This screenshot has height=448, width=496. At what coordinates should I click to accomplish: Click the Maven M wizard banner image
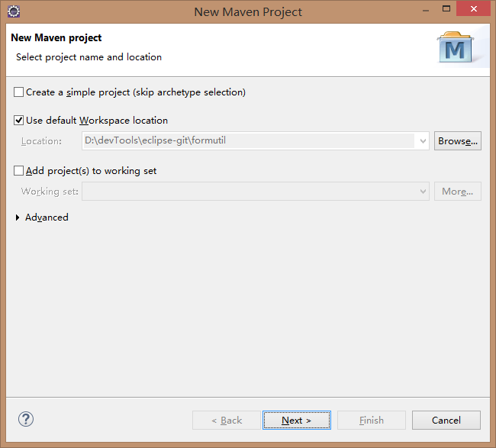(456, 47)
